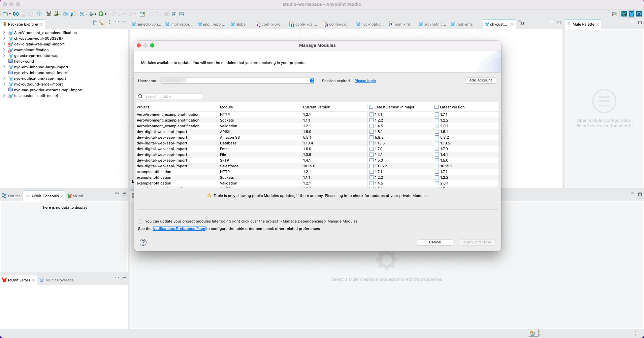The image size is (644, 338).
Task: Click the green Run button in toolbar
Action: (x=101, y=14)
